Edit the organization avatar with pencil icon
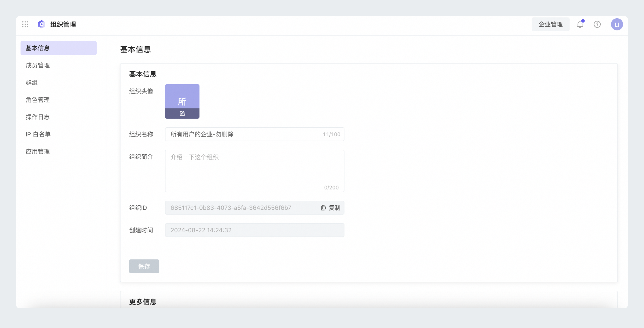 tap(182, 114)
